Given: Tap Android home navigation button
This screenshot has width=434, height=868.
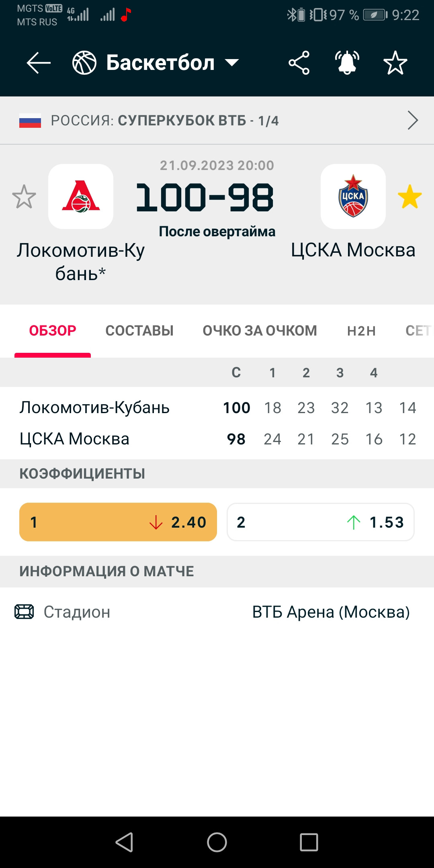Looking at the screenshot, I should point(217,842).
